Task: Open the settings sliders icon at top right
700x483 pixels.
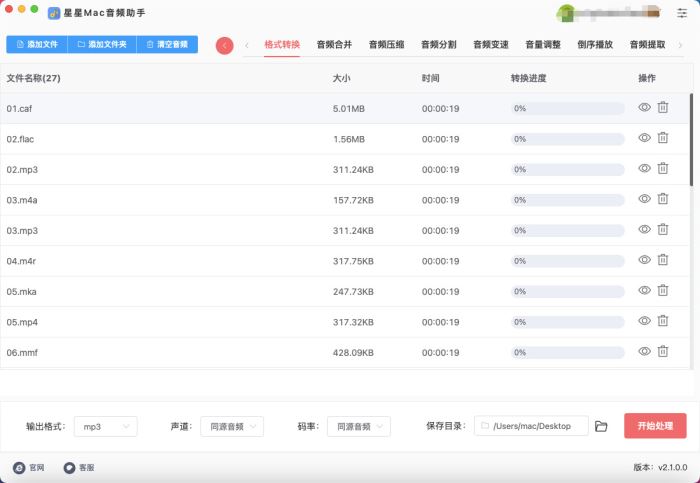Action: [682, 13]
